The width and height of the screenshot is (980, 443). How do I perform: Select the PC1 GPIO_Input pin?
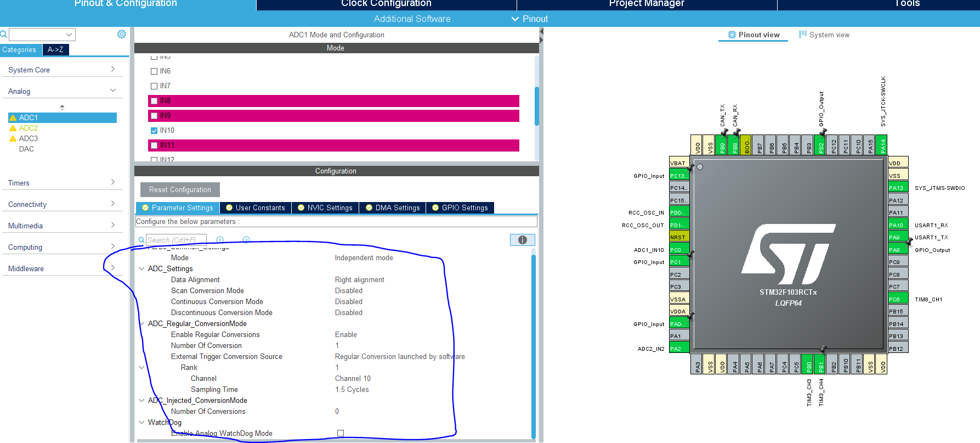point(679,262)
